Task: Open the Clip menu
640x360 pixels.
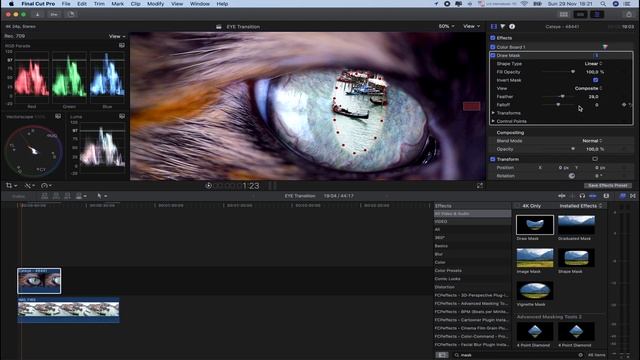Action: coord(136,4)
